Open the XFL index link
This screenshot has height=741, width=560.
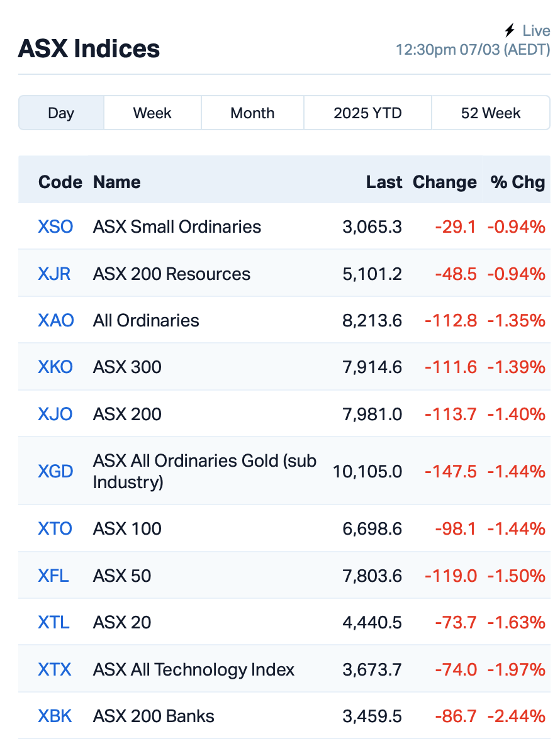click(x=53, y=576)
